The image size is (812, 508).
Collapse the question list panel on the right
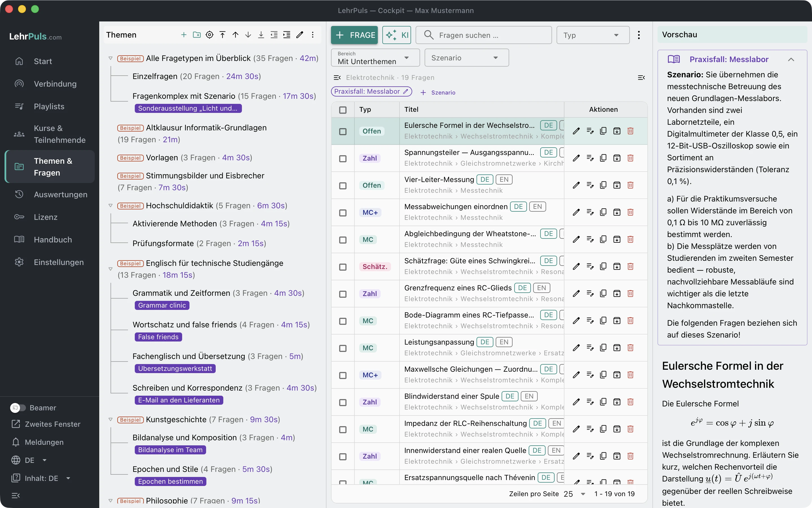coord(641,78)
